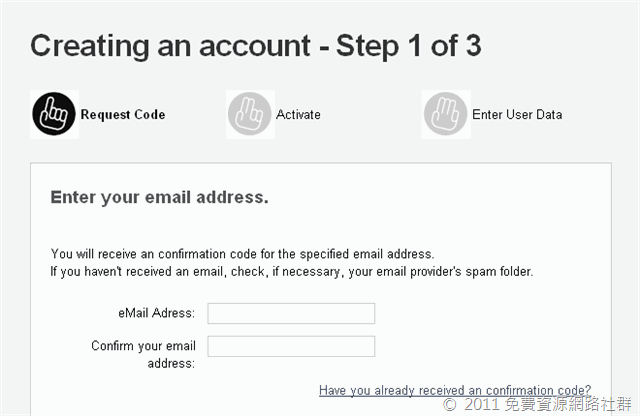Click the Creating an account page heading
This screenshot has height=416, width=640.
(256, 46)
